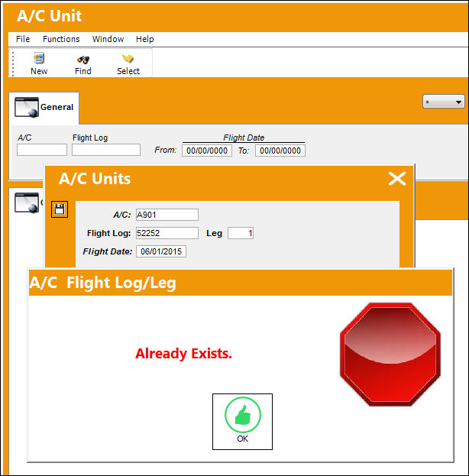The height and width of the screenshot is (476, 469).
Task: Click the 'Flight Date' heading above From/To
Action: coord(244,138)
